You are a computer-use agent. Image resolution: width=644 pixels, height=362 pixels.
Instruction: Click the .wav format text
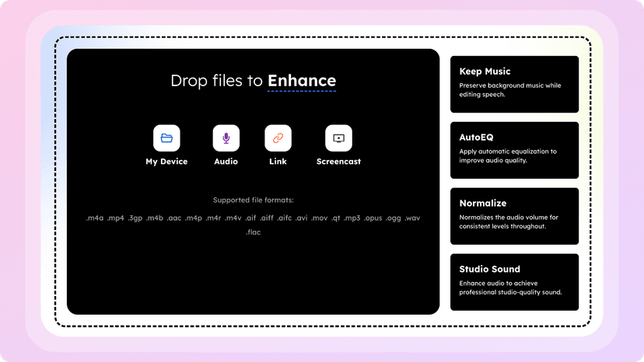point(412,218)
